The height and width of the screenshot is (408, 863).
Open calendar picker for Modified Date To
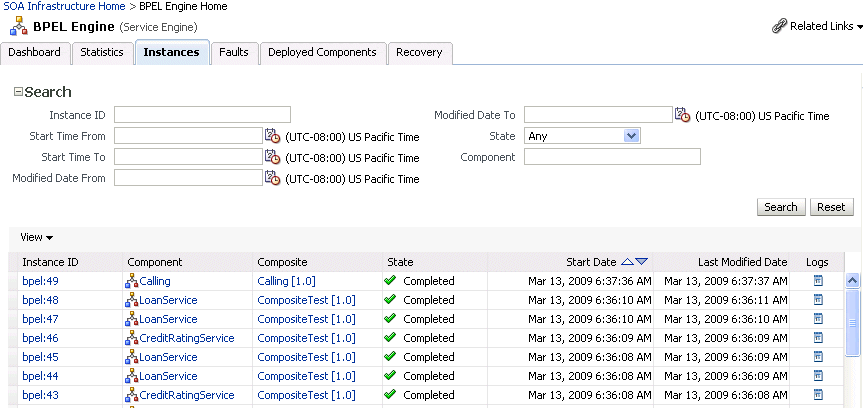click(682, 115)
